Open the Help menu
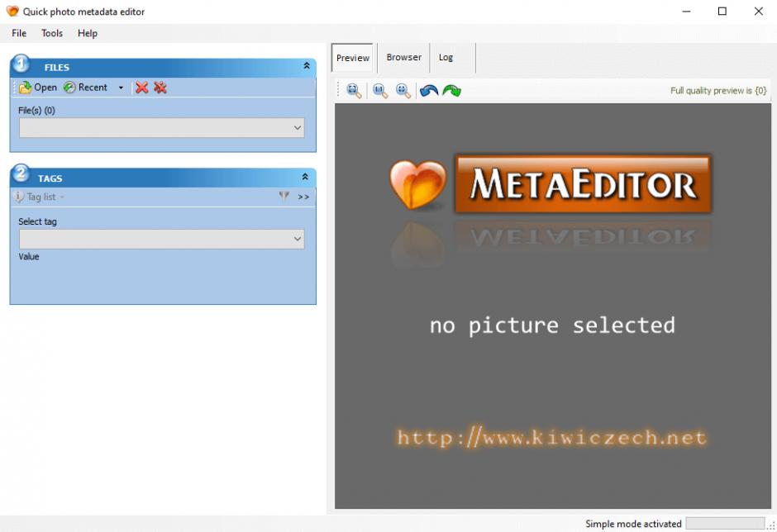Image resolution: width=777 pixels, height=532 pixels. (88, 33)
